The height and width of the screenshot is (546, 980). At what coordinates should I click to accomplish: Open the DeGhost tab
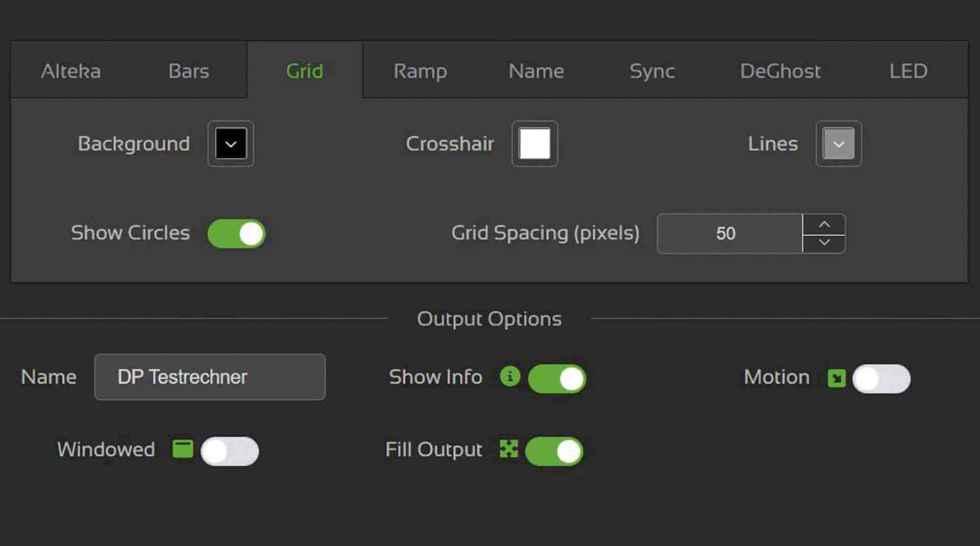780,71
